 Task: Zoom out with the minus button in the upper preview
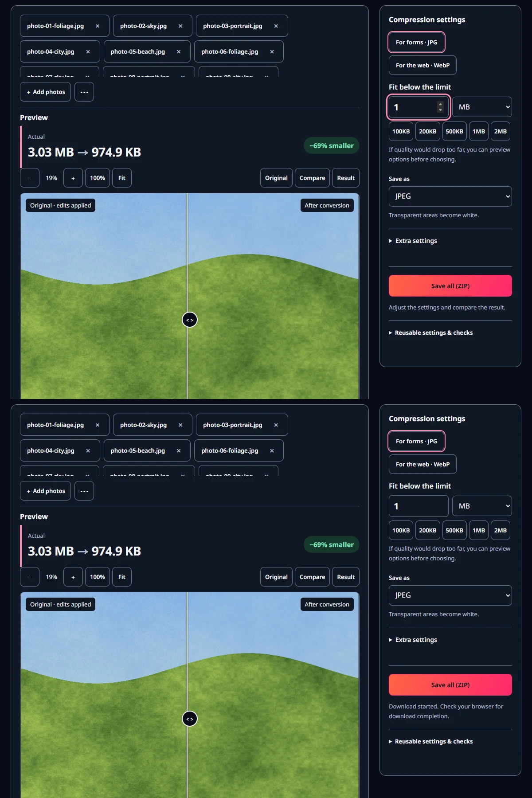click(x=30, y=178)
